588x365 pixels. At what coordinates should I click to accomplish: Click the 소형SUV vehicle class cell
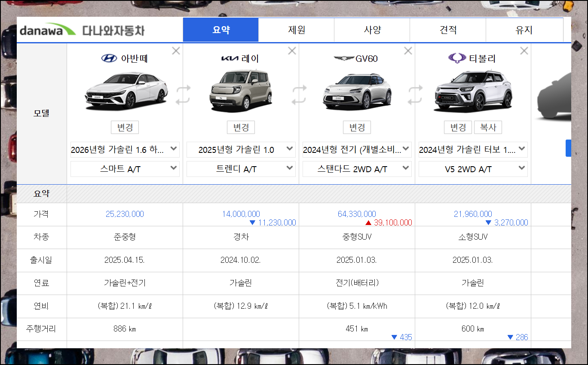(473, 237)
